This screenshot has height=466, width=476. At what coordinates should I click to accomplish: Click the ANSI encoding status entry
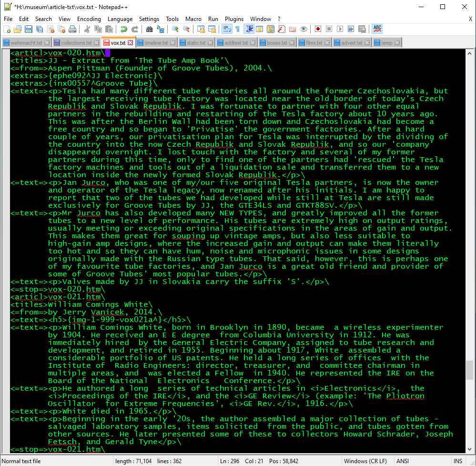coord(403,461)
